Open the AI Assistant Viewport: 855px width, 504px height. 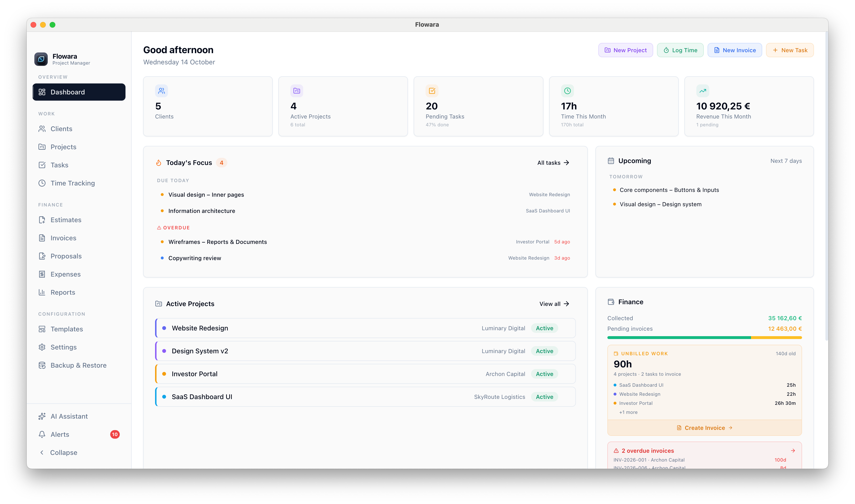[79, 416]
